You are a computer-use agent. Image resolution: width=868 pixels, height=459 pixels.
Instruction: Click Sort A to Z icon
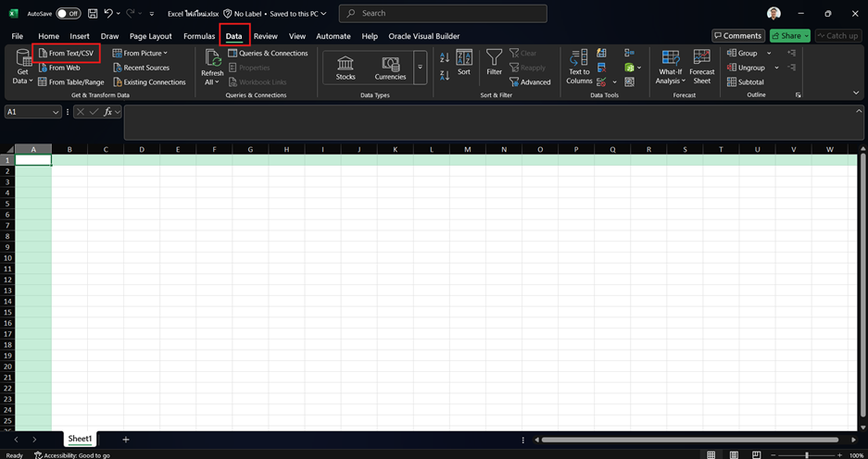tap(445, 57)
